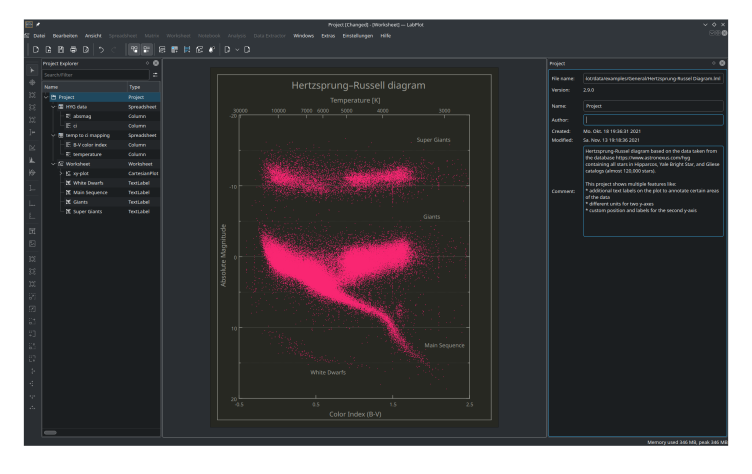Click the filter options icon beside search
The image size is (752, 474).
pyautogui.click(x=155, y=75)
